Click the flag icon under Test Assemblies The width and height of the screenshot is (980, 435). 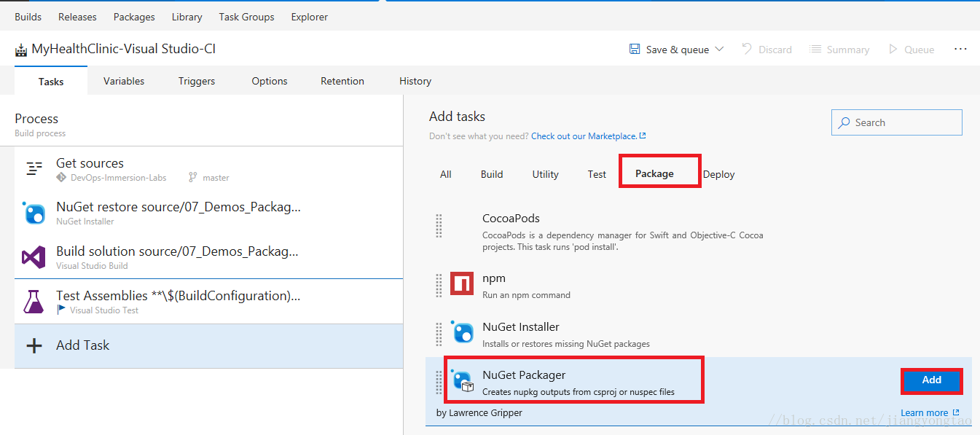tap(61, 310)
